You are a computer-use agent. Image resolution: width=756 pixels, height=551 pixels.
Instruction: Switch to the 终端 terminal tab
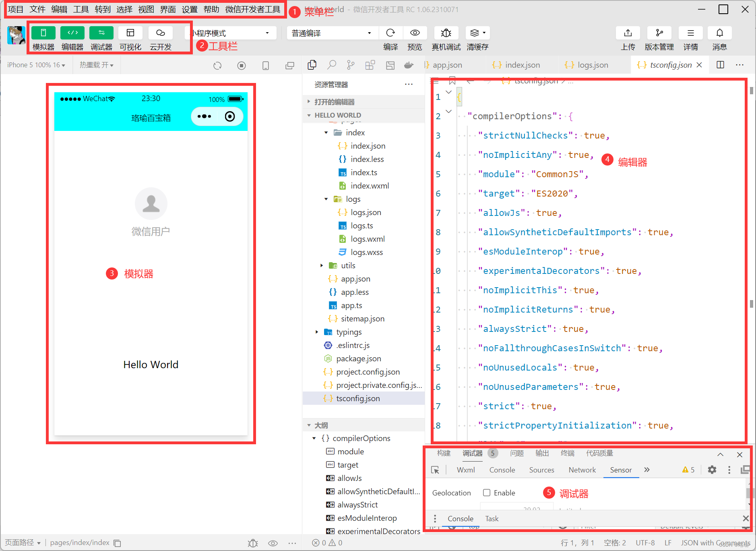pos(568,453)
